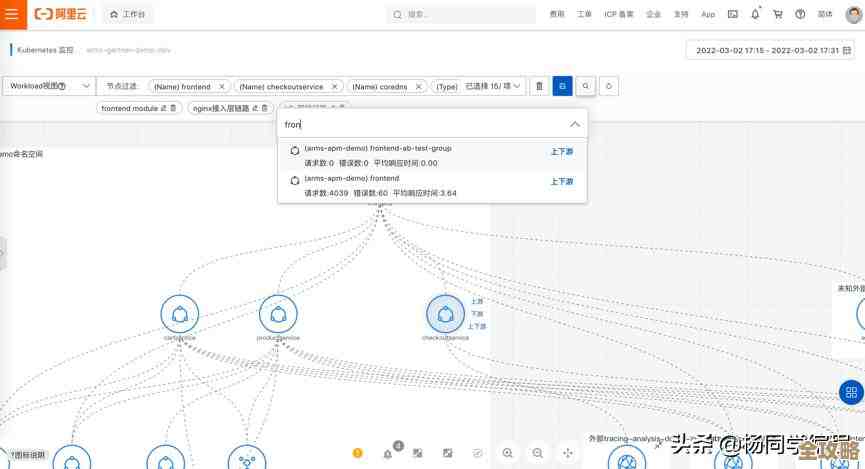Select frontend-ab-test-group search result
Image resolution: width=865 pixels, height=469 pixels.
tap(432, 156)
